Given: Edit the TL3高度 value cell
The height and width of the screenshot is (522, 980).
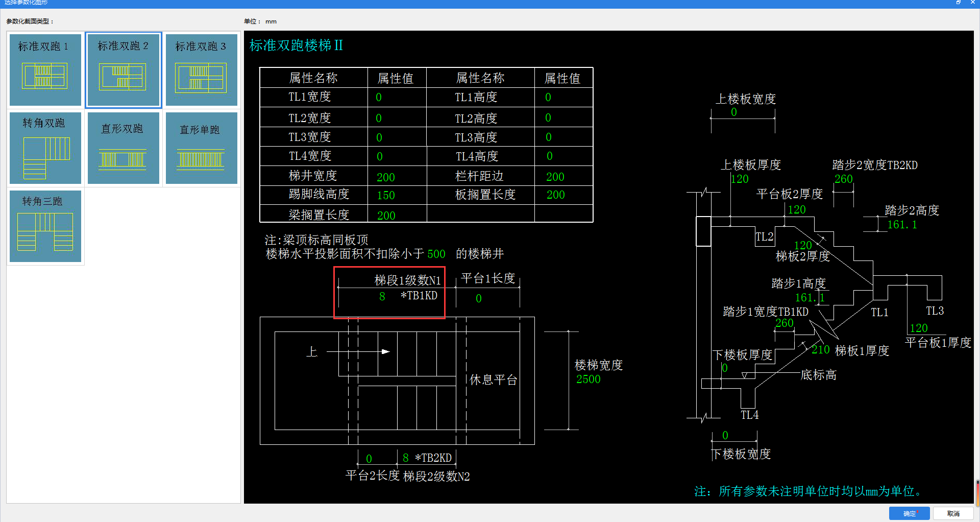Looking at the screenshot, I should pos(549,137).
